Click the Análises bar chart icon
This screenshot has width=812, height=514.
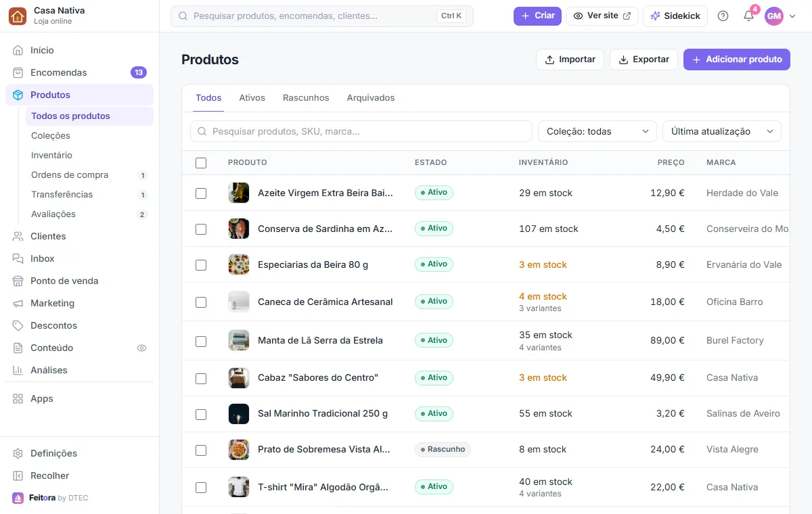coord(18,370)
